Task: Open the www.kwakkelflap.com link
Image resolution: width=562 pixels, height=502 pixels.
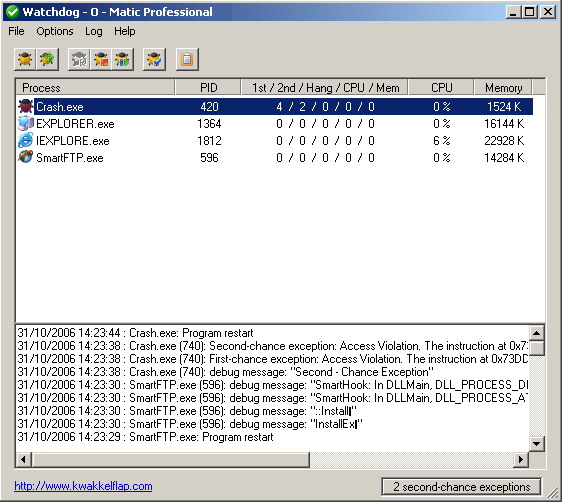Action: [x=83, y=486]
